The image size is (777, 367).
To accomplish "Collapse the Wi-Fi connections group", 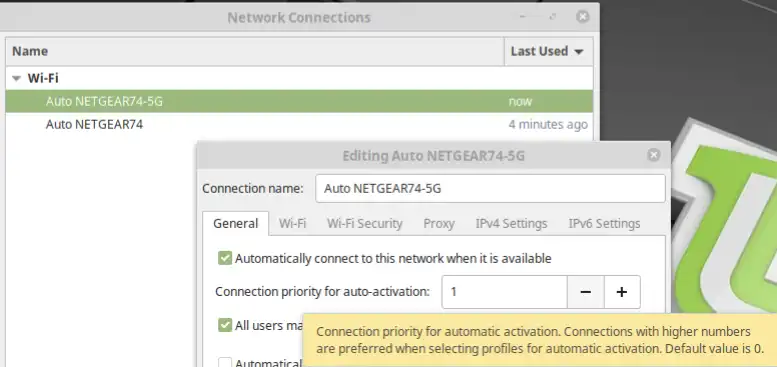I will click(17, 78).
